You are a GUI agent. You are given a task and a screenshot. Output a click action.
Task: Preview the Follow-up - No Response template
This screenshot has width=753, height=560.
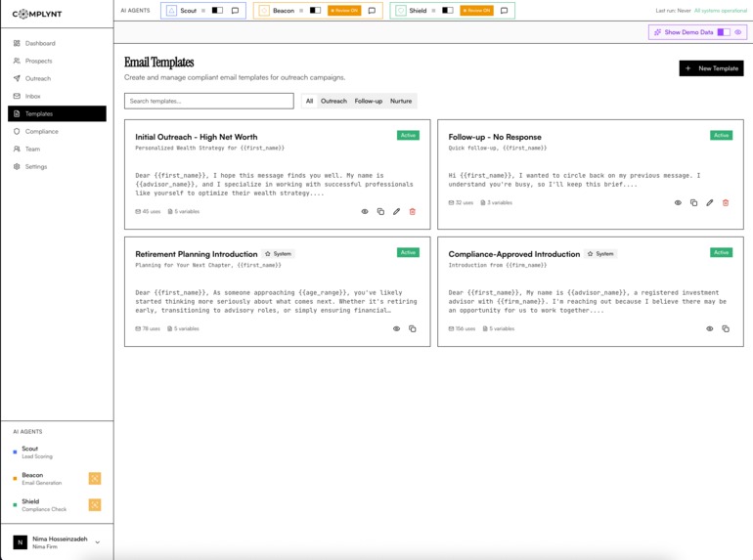click(678, 203)
